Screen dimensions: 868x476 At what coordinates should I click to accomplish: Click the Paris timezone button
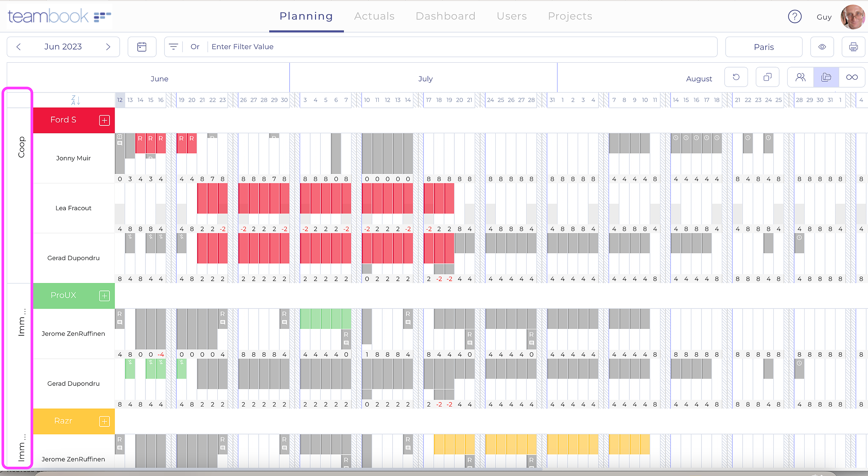pos(764,47)
